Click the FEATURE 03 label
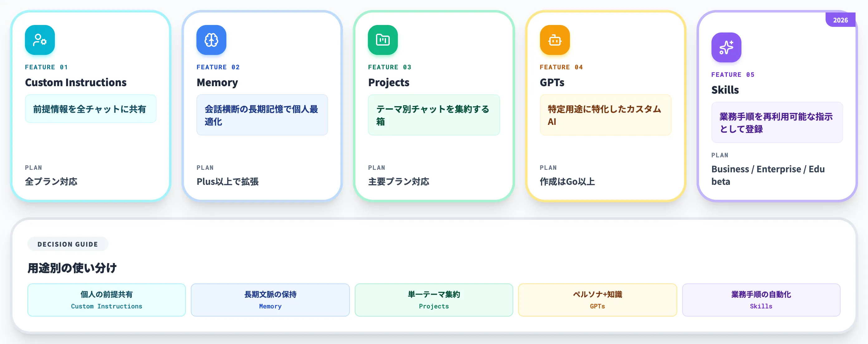The image size is (868, 344). point(389,67)
